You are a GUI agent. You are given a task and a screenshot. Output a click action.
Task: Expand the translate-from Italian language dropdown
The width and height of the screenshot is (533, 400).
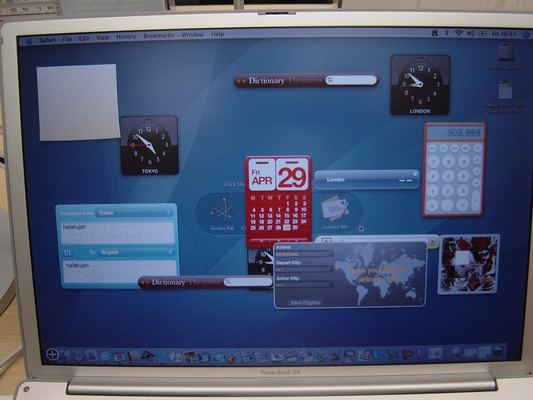coord(135,213)
